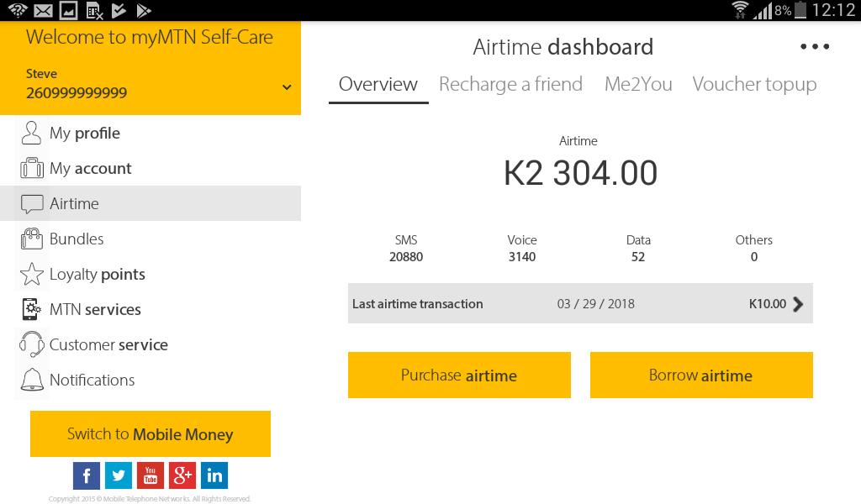The image size is (861, 504).
Task: Click the Notifications bell icon
Action: pos(31,380)
